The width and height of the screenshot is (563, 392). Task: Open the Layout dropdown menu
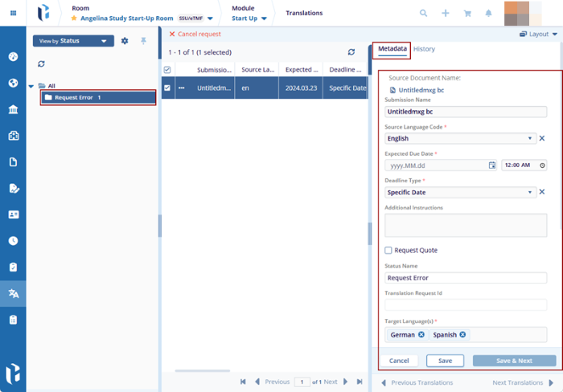(x=538, y=35)
